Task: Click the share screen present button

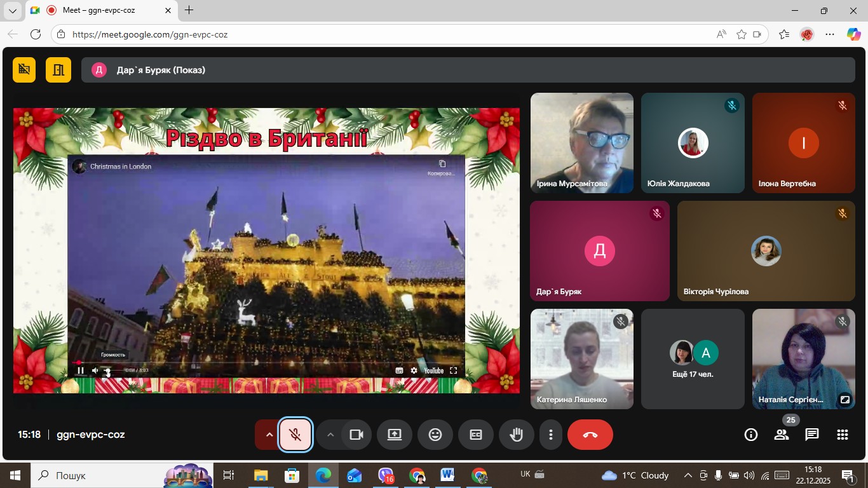Action: [395, 435]
